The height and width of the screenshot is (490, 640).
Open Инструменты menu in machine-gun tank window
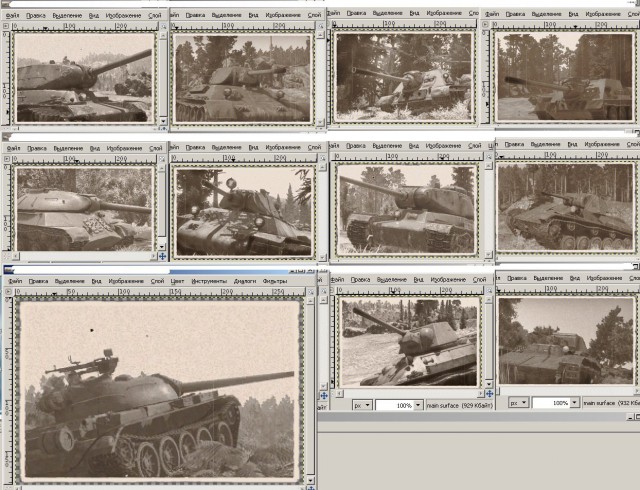(x=209, y=281)
